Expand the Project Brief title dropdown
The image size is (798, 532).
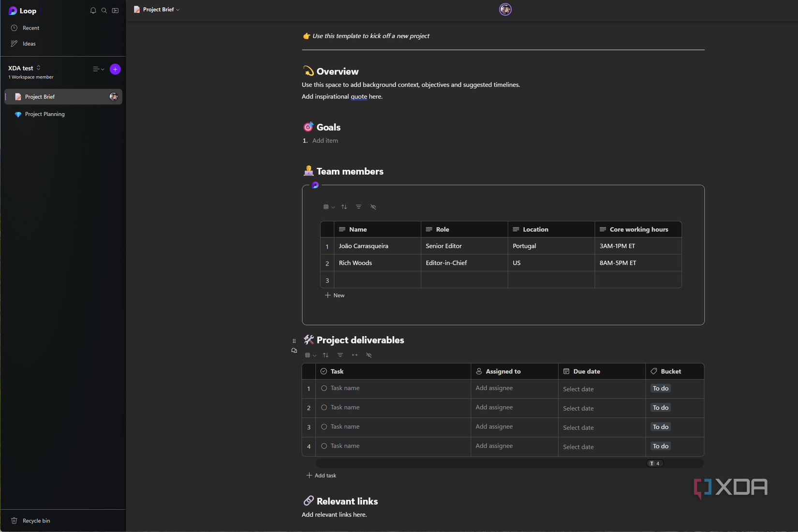pos(178,10)
